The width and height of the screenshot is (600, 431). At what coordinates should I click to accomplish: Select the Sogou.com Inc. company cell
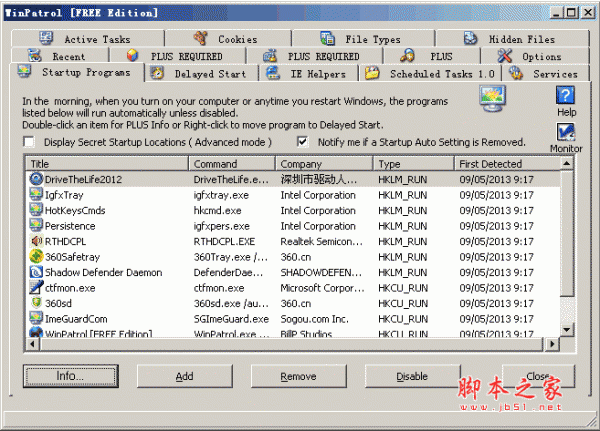tap(315, 319)
